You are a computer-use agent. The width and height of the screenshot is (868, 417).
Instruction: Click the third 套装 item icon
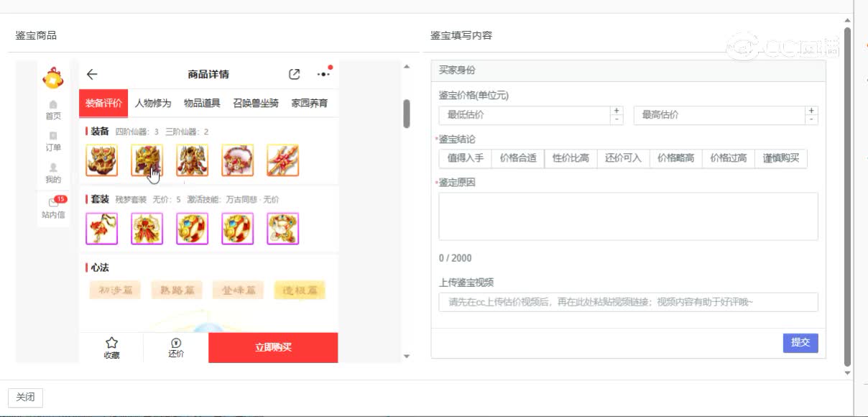(x=192, y=229)
